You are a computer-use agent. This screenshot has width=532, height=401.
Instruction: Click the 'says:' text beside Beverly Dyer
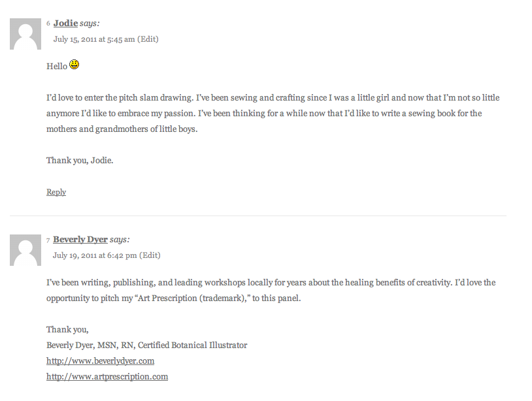pyautogui.click(x=120, y=239)
